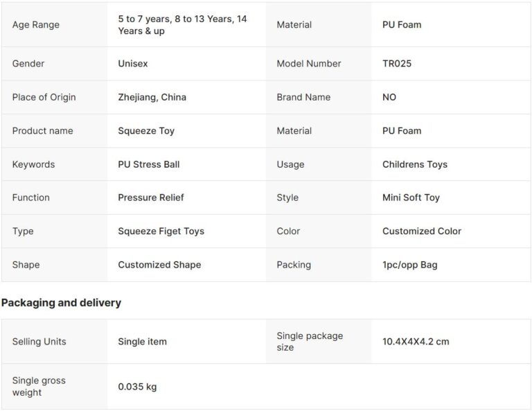Click the "Zhejiang, China" origin value

pyautogui.click(x=152, y=97)
